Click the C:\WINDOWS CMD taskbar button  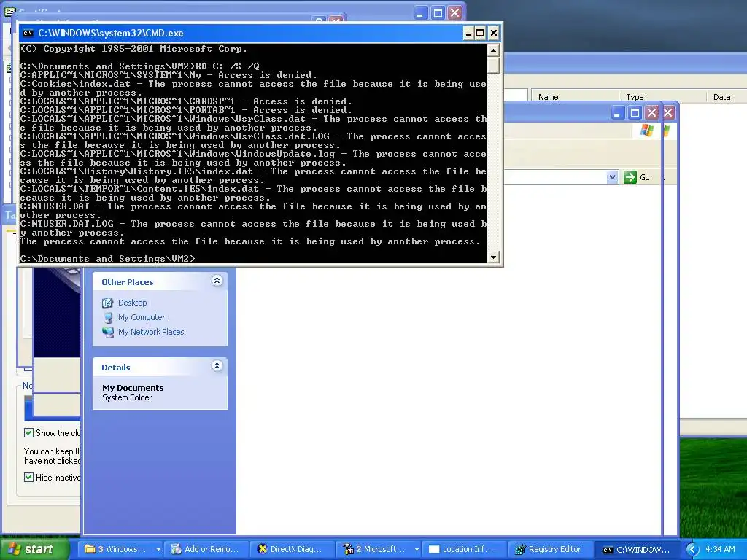click(x=637, y=549)
